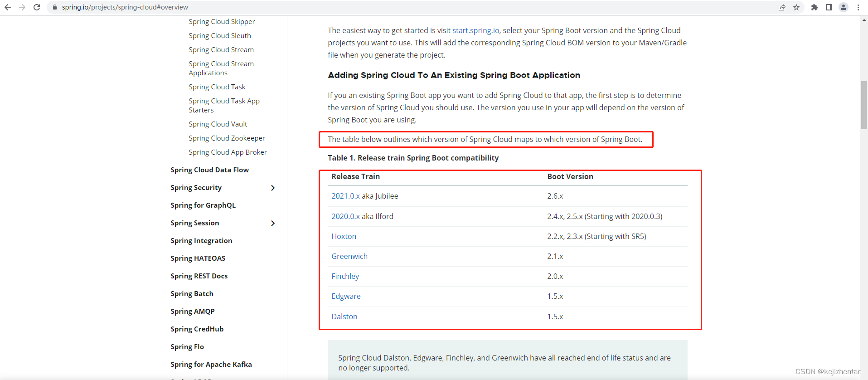Click the 2.0.x boot version cell
Image resolution: width=868 pixels, height=380 pixels.
[555, 276]
